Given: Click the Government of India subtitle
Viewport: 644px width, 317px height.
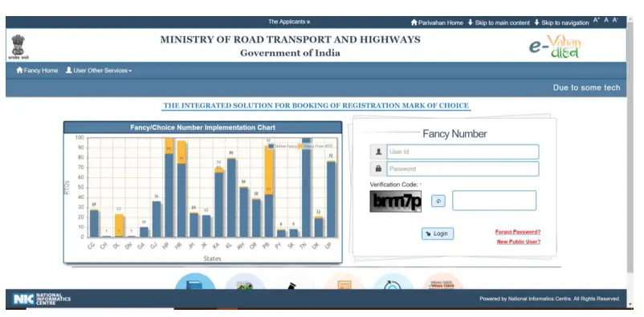Looking at the screenshot, I should (x=290, y=53).
